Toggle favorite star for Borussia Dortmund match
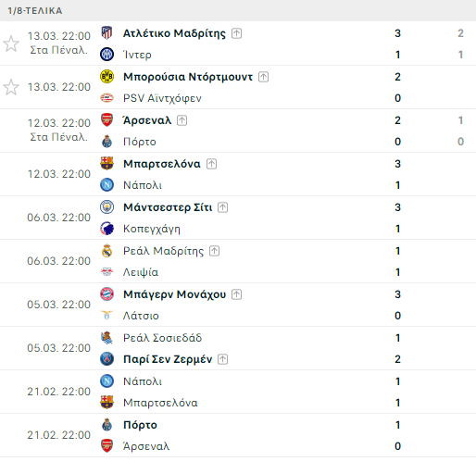The height and width of the screenshot is (474, 476). coord(11,87)
